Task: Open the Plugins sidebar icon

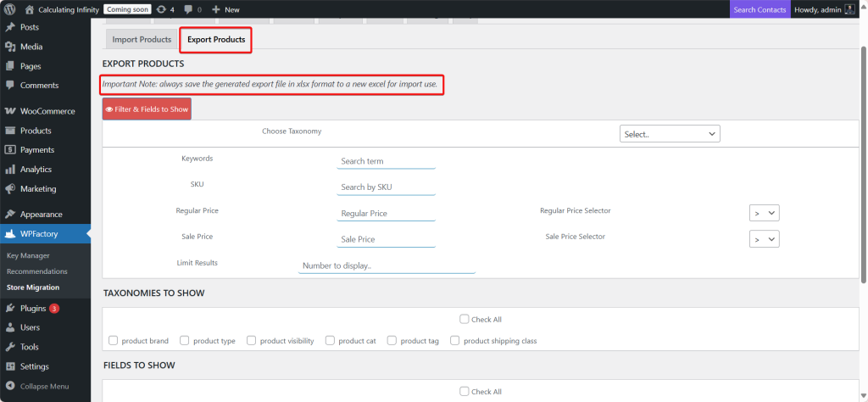Action: click(x=10, y=309)
